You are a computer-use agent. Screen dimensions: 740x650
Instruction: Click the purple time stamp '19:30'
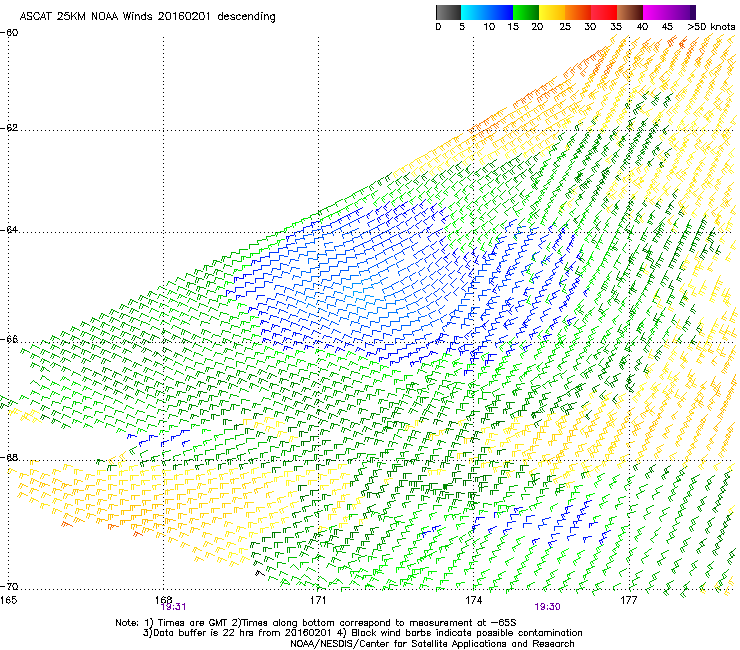(547, 607)
